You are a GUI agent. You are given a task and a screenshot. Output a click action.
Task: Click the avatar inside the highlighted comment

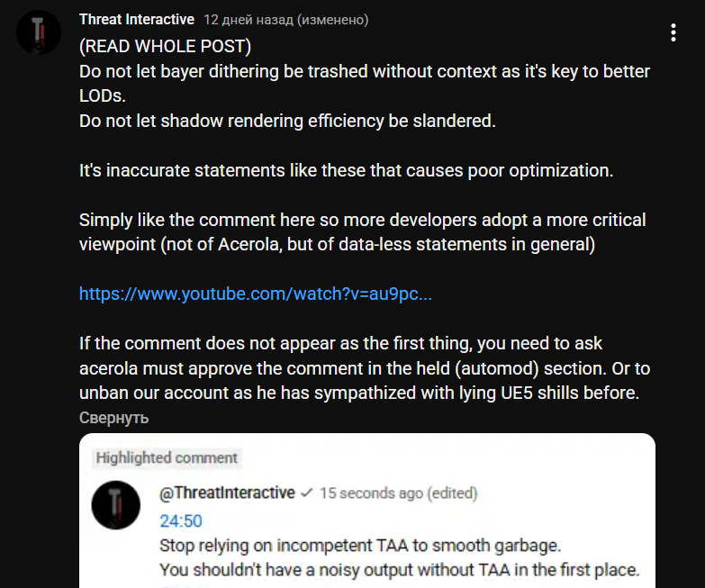click(116, 505)
